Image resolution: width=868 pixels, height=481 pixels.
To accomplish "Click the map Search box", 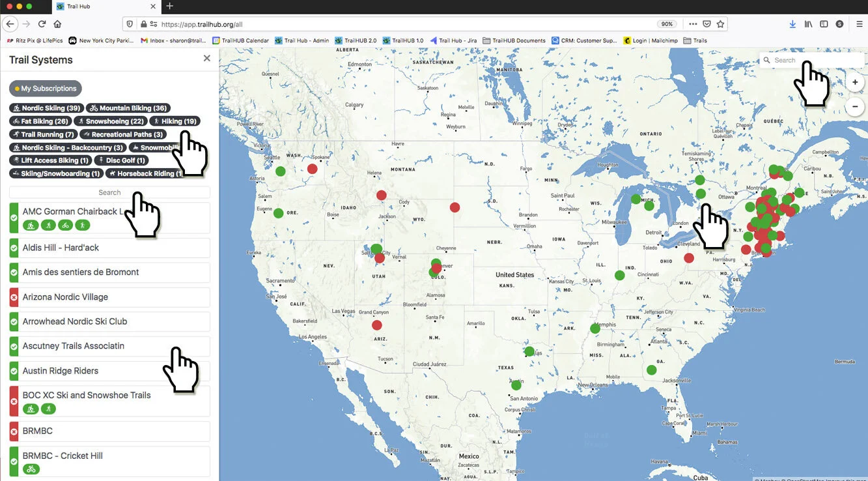I will pos(811,60).
